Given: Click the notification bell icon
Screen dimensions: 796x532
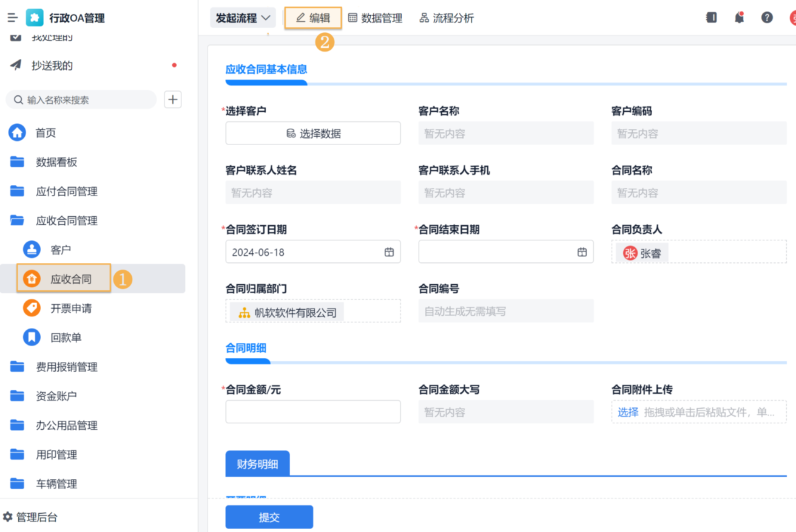Looking at the screenshot, I should (x=739, y=17).
